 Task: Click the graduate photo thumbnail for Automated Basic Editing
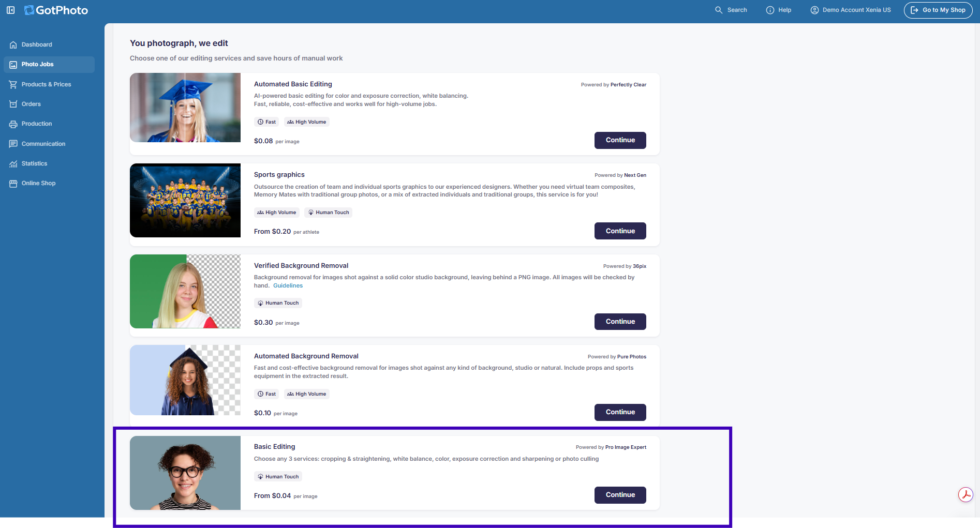pyautogui.click(x=185, y=108)
